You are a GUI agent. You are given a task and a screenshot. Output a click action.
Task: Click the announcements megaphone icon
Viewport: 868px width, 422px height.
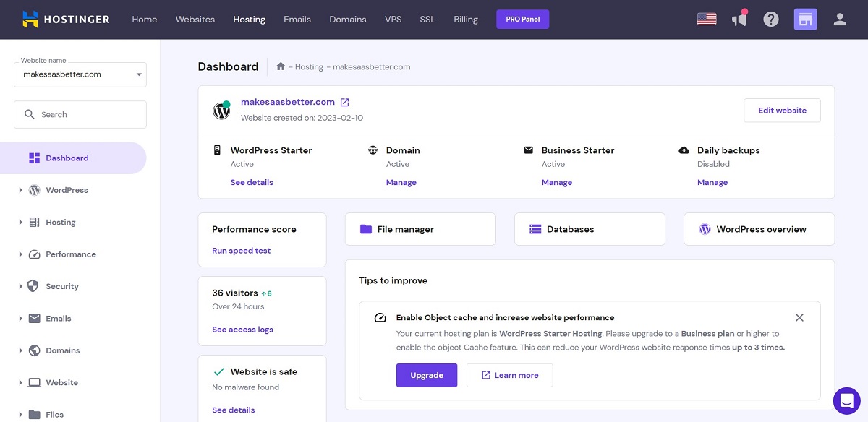click(739, 20)
